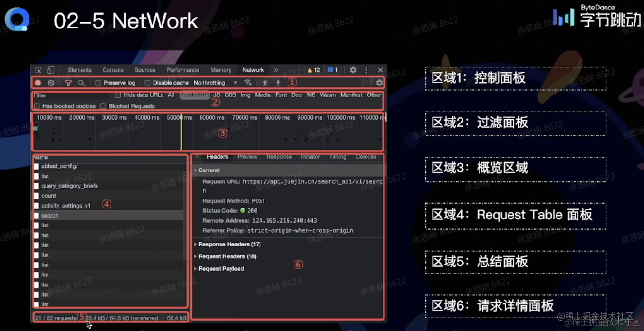Check Has blocked cookies option
This screenshot has width=644, height=331.
coord(37,106)
